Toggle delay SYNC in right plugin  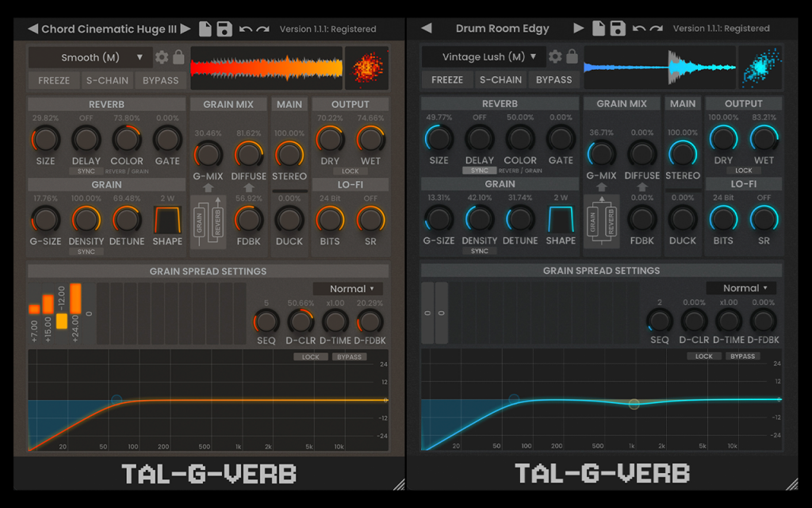coord(480,171)
